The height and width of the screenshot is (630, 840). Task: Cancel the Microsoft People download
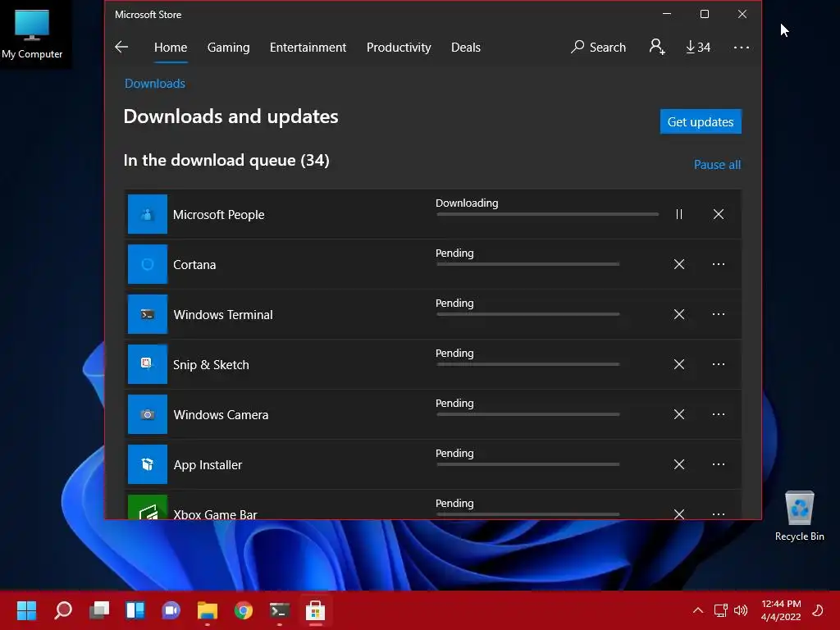(x=719, y=214)
